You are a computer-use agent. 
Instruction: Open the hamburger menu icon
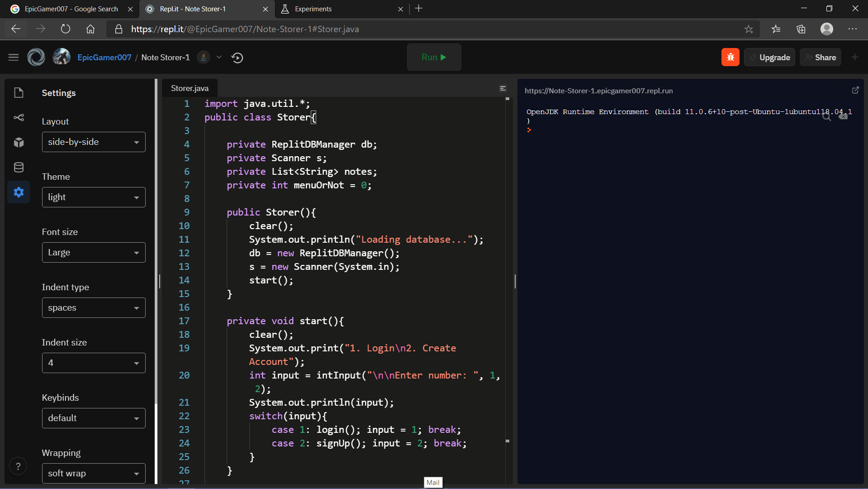(14, 57)
